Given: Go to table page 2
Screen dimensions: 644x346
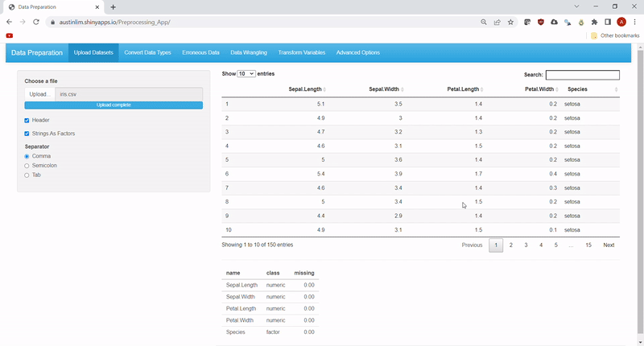Looking at the screenshot, I should [x=511, y=245].
